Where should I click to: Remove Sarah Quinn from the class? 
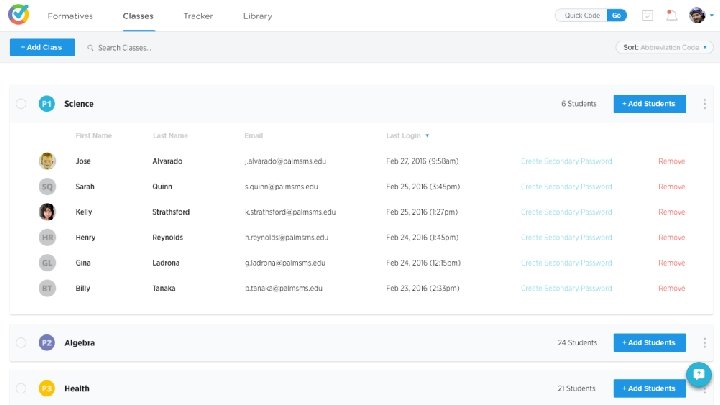671,186
